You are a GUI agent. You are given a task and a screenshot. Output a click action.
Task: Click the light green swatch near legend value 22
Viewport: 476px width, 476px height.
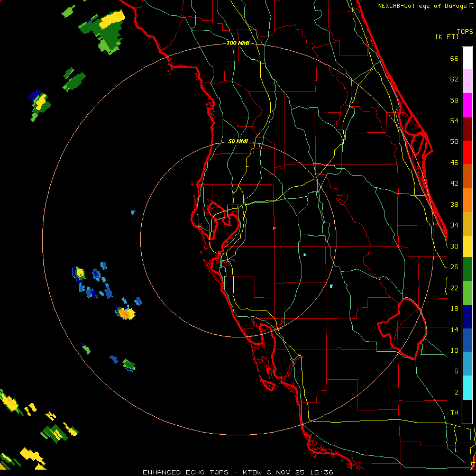(x=467, y=293)
